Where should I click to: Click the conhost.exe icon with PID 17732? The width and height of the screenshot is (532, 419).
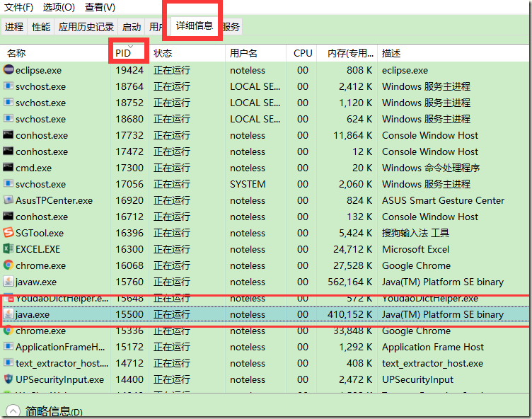point(8,134)
